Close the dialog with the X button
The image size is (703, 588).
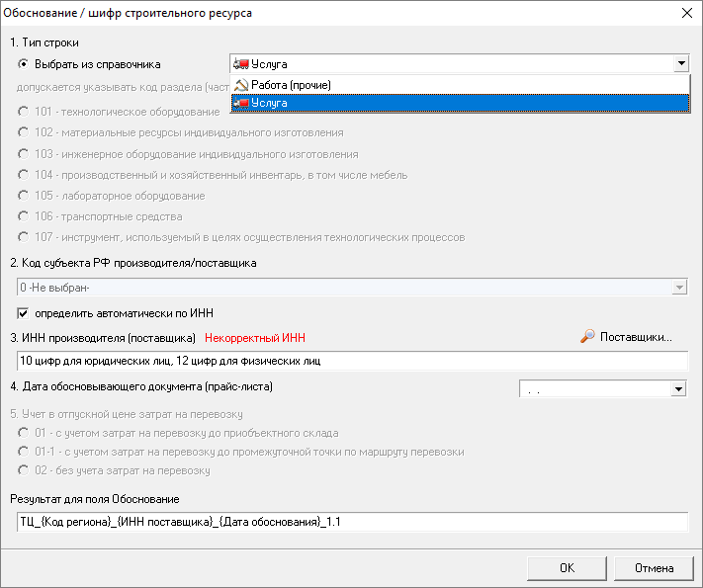click(x=687, y=13)
